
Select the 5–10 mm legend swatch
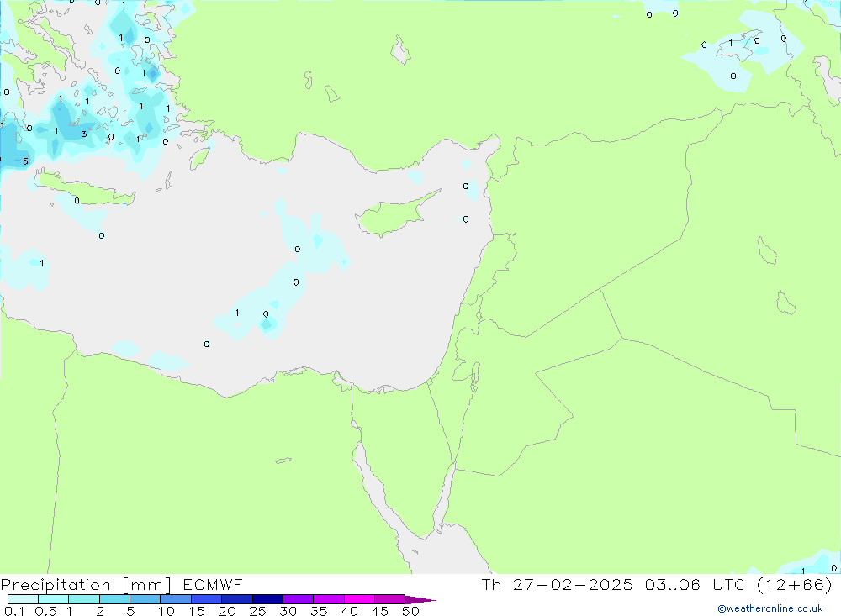[145, 599]
